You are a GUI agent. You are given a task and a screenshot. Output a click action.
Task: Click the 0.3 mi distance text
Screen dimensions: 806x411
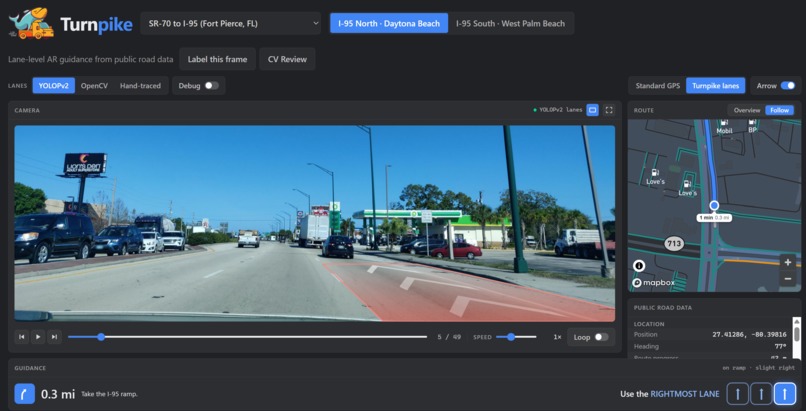(x=58, y=394)
